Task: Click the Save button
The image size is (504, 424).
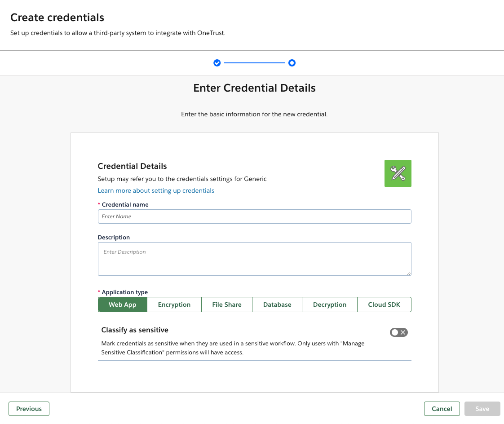Action: pyautogui.click(x=482, y=409)
